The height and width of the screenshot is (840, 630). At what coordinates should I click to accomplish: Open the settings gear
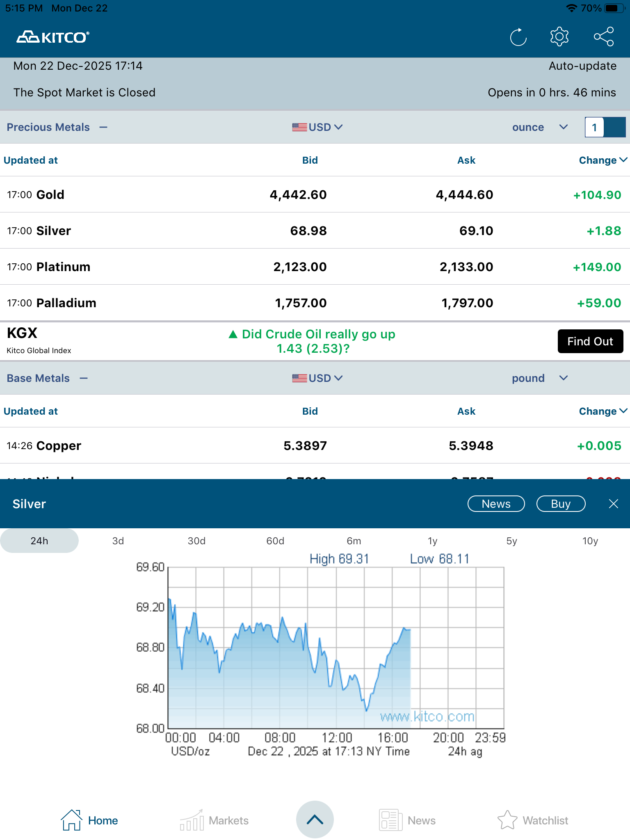[x=559, y=37]
